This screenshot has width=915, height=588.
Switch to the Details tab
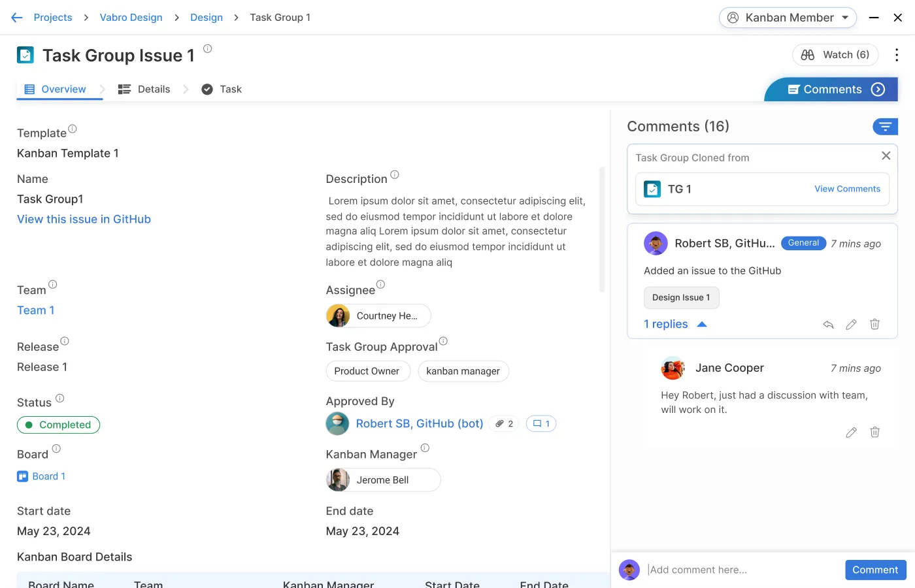(144, 90)
